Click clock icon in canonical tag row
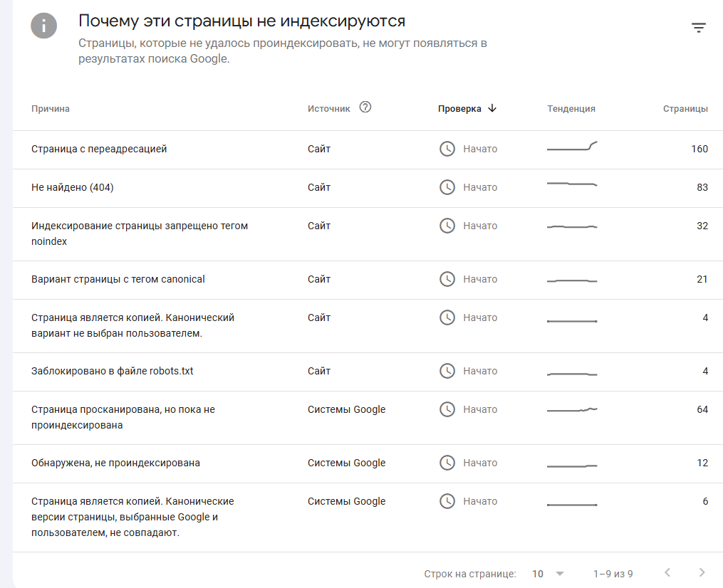Viewport: 723px width, 588px height. [447, 279]
